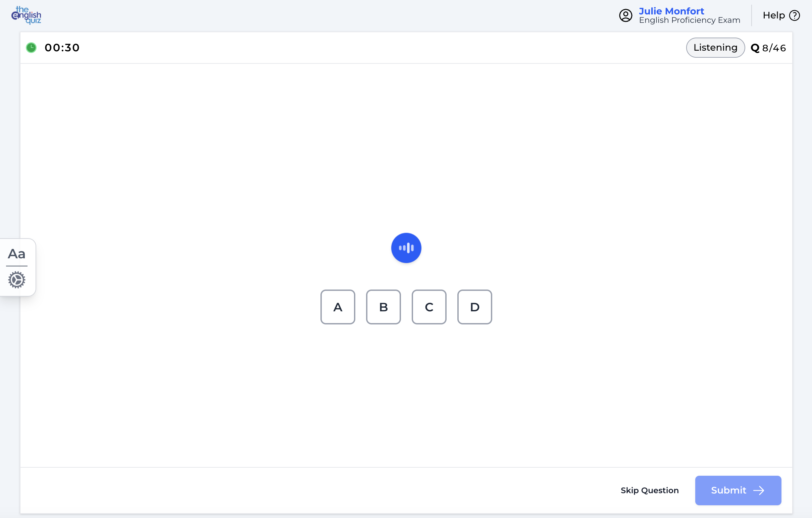Select answer choice D
The width and height of the screenshot is (812, 518).
pyautogui.click(x=474, y=307)
